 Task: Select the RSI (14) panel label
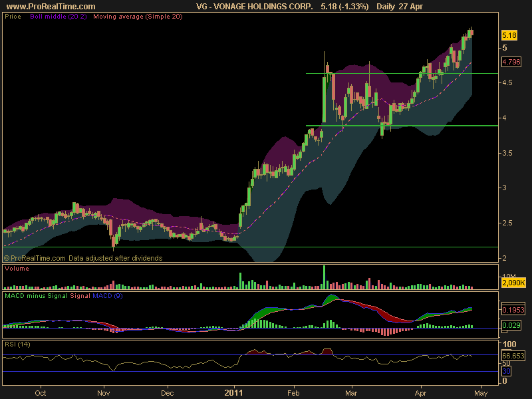pos(17,344)
